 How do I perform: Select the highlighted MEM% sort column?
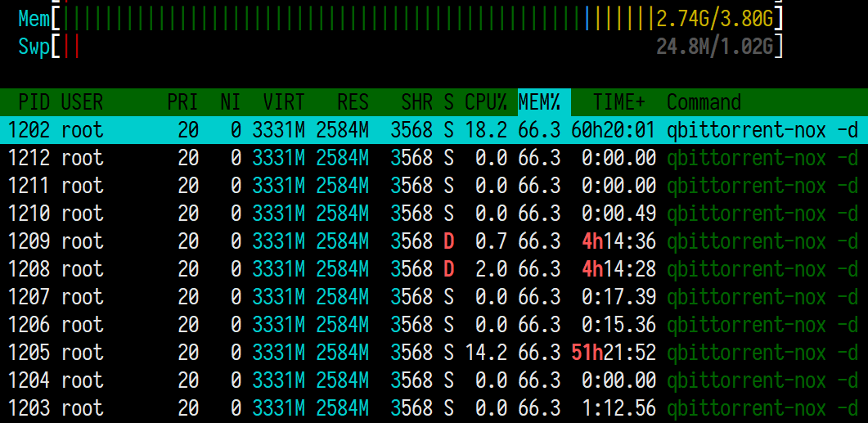click(539, 102)
